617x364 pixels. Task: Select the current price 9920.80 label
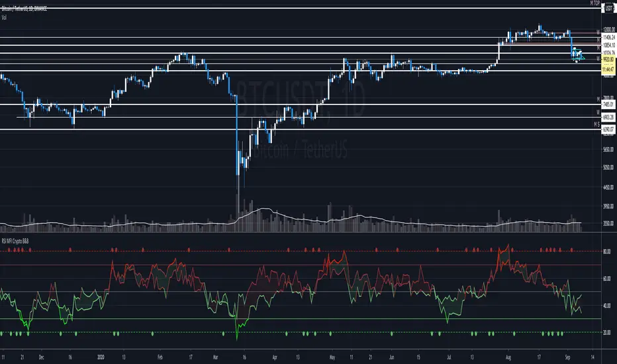[x=608, y=60]
